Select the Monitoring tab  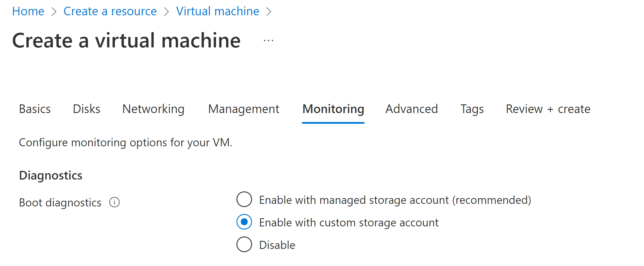333,109
